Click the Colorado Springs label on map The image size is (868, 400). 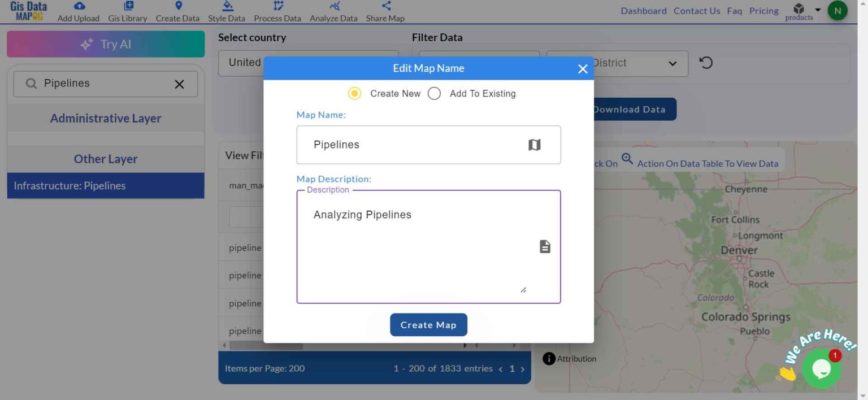[746, 316]
